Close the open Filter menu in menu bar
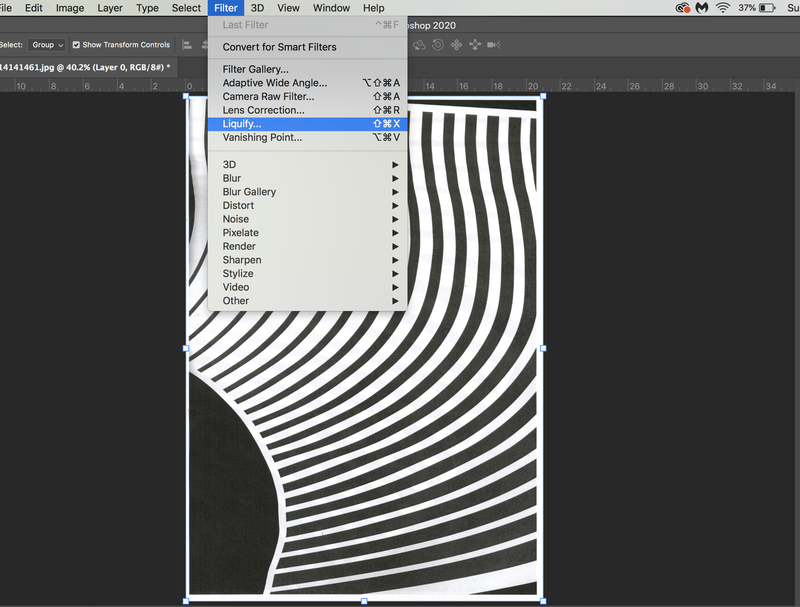The height and width of the screenshot is (607, 800). click(226, 8)
